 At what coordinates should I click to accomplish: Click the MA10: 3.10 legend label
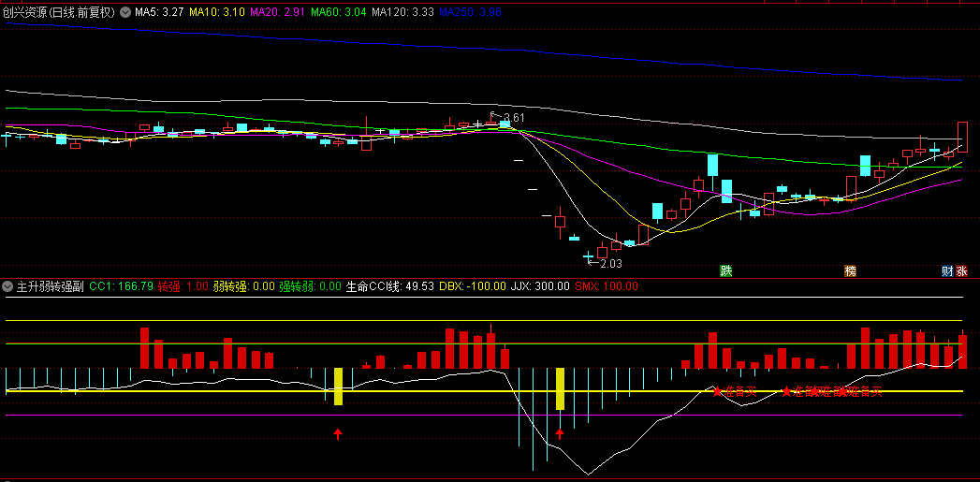click(216, 12)
